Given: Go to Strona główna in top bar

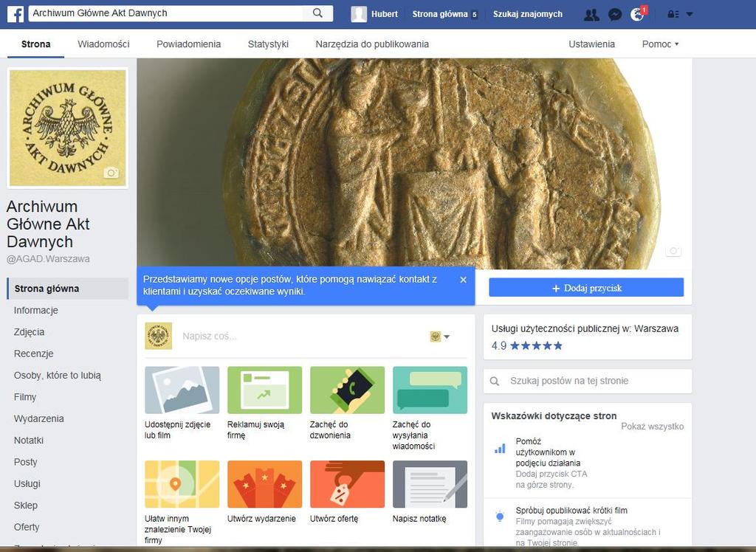Looking at the screenshot, I should pyautogui.click(x=440, y=14).
